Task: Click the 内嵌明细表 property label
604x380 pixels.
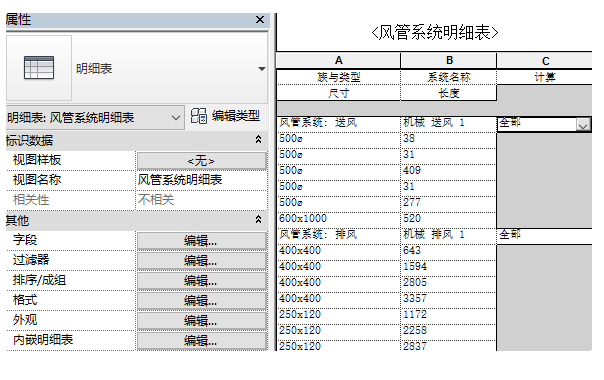Action: coord(43,340)
